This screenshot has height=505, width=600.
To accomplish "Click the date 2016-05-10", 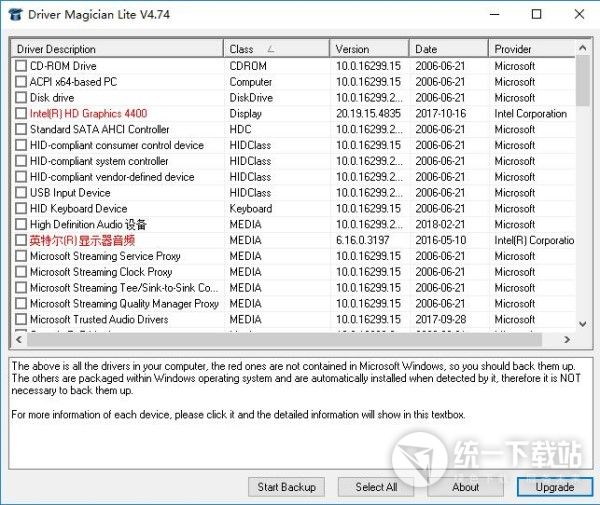I will 441,240.
